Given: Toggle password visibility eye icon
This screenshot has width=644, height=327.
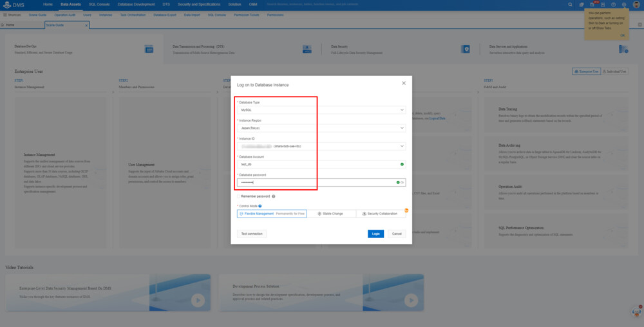Looking at the screenshot, I should [402, 183].
